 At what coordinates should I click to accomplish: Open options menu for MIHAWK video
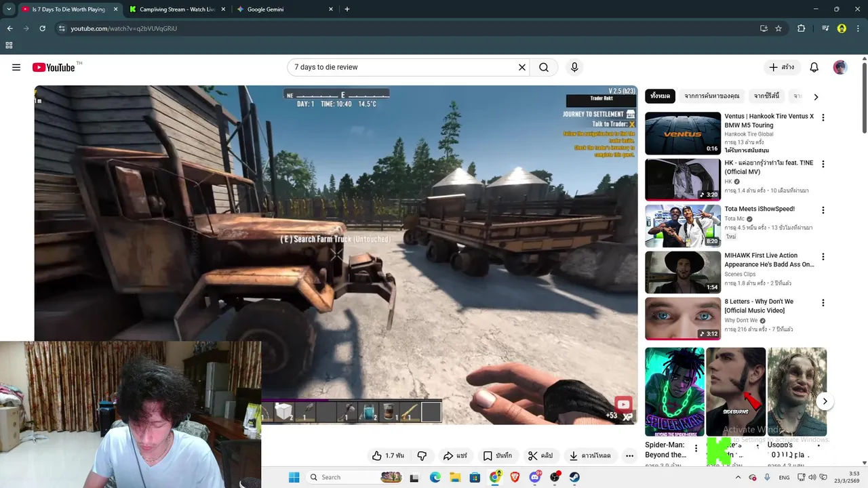coord(823,257)
